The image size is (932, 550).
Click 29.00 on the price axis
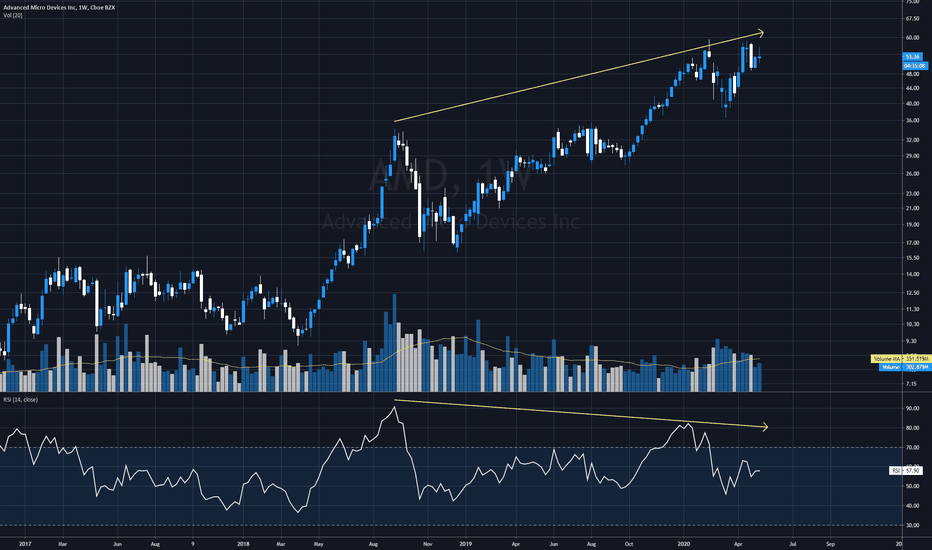tap(912, 156)
